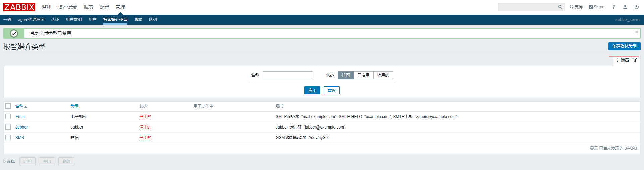
Task: Select the 任何 status filter
Action: point(345,75)
